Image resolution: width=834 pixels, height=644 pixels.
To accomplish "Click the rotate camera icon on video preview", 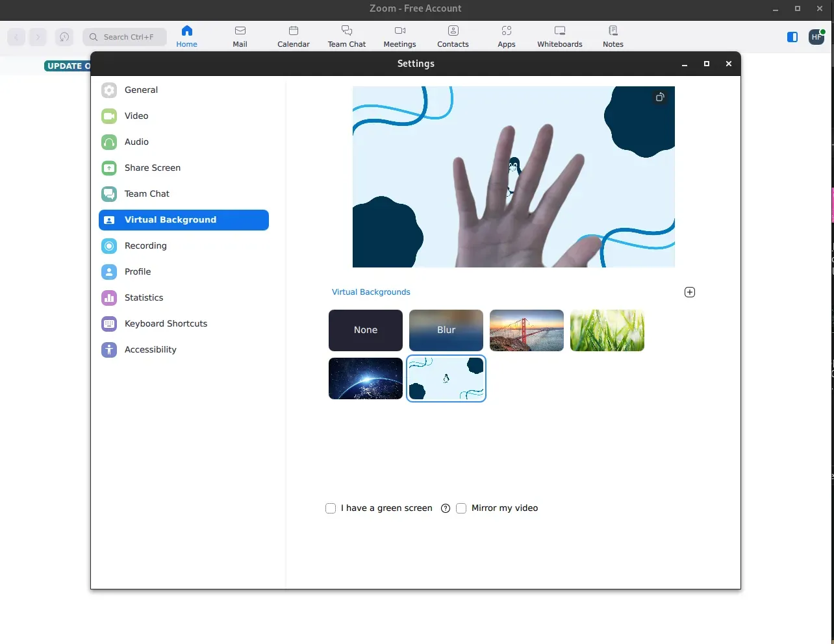I will click(x=659, y=97).
